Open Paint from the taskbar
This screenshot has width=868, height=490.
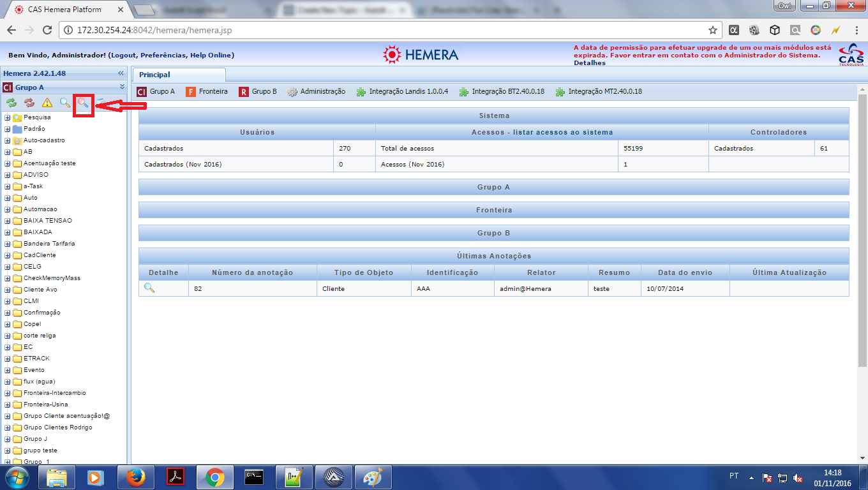click(373, 477)
